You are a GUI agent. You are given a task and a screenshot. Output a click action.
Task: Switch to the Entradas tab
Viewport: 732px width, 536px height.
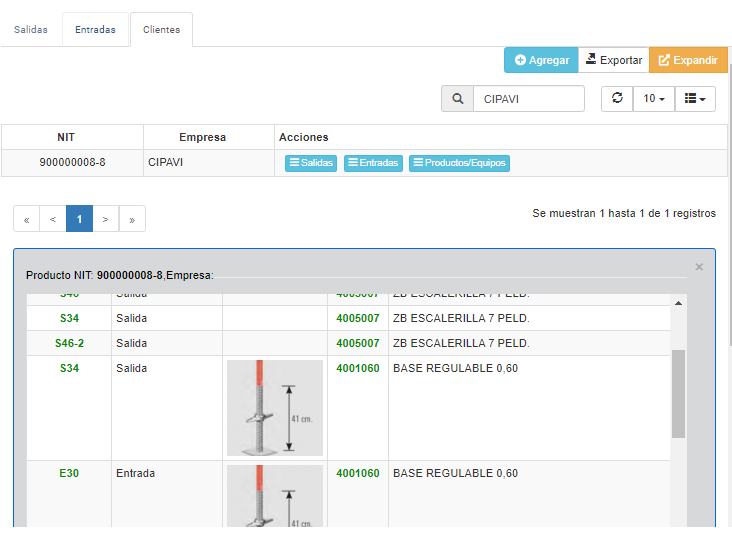tap(95, 30)
